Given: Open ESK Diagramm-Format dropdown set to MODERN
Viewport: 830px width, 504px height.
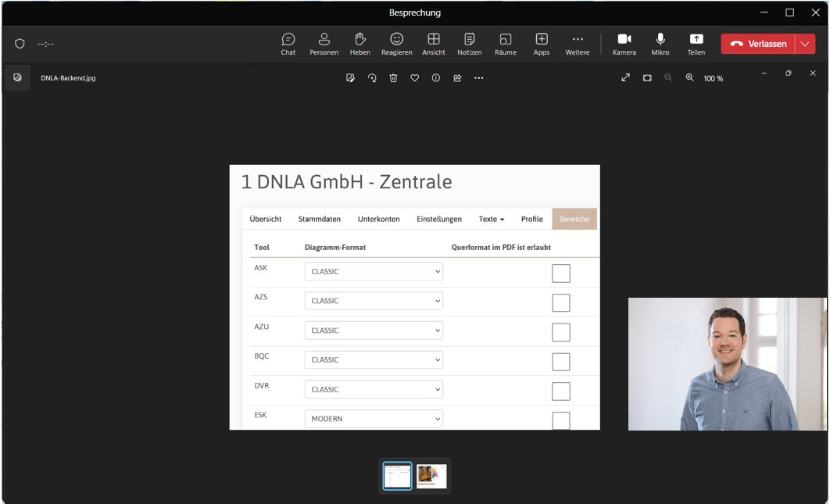Looking at the screenshot, I should [374, 418].
